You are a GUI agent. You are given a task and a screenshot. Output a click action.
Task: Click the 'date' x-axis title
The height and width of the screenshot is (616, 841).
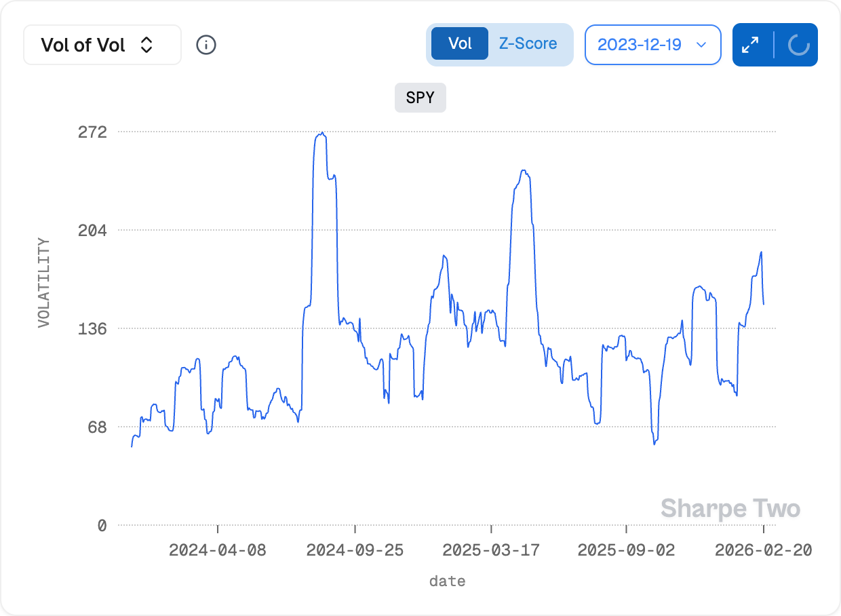[x=447, y=581]
